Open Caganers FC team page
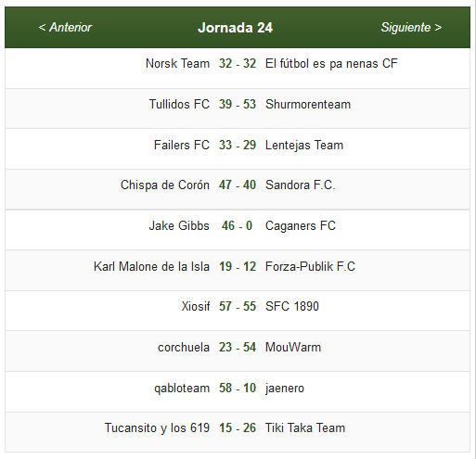476x459 pixels. (301, 225)
